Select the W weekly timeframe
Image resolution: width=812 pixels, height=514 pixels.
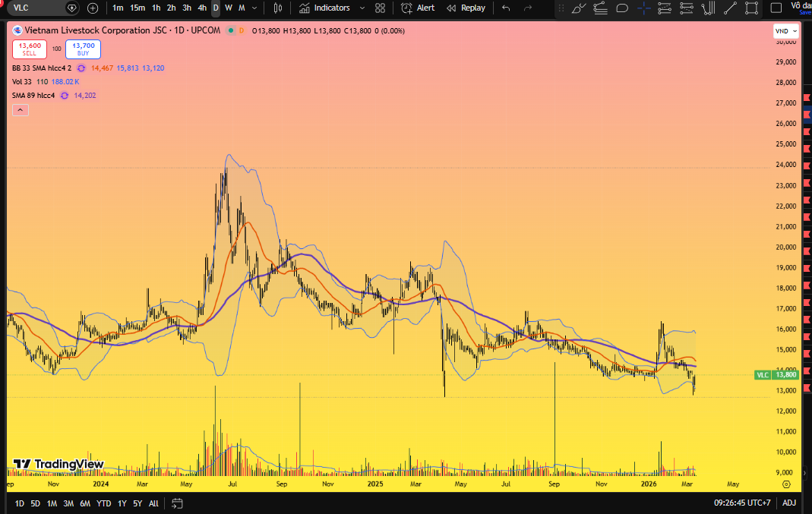click(229, 8)
